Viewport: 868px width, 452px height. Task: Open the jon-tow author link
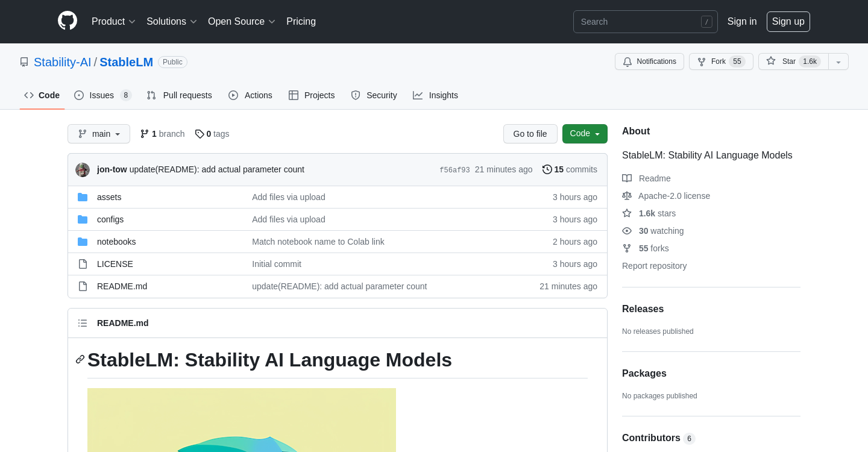(112, 169)
